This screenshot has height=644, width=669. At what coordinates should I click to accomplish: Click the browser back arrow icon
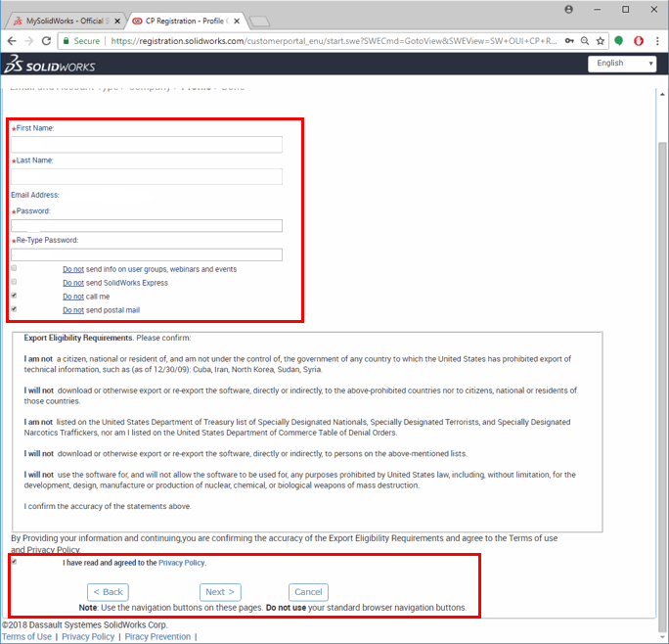click(12, 41)
